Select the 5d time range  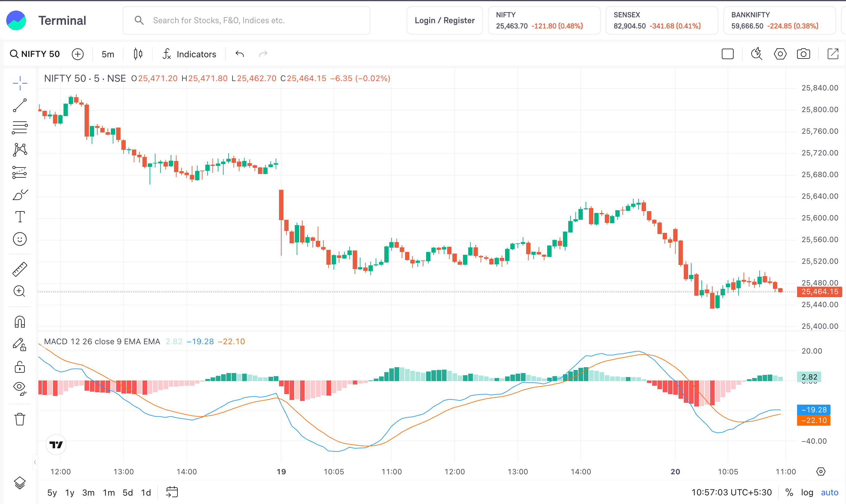pos(127,493)
